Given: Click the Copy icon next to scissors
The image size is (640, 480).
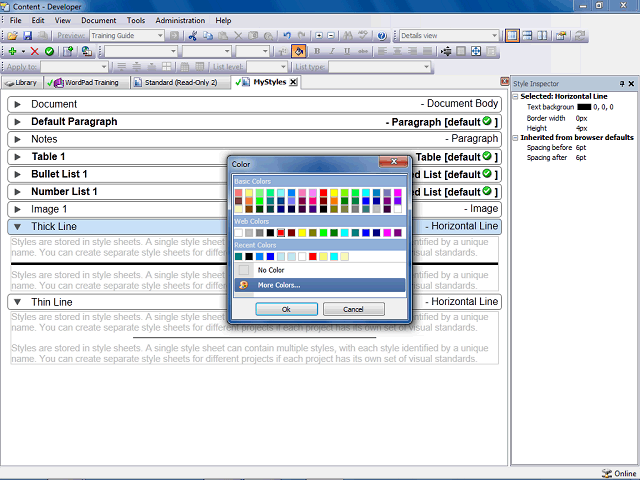Looking at the screenshot, I should (208, 36).
